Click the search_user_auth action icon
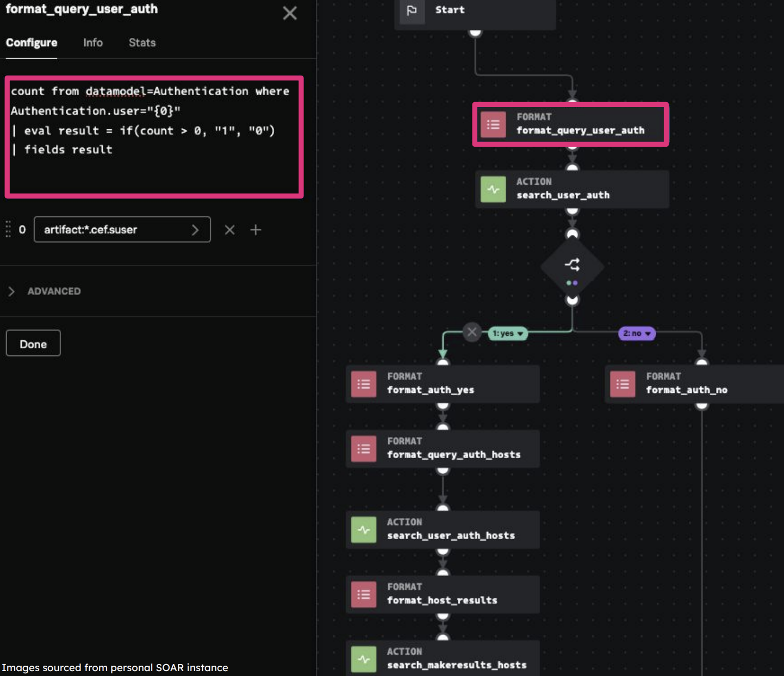This screenshot has height=676, width=784. [493, 189]
